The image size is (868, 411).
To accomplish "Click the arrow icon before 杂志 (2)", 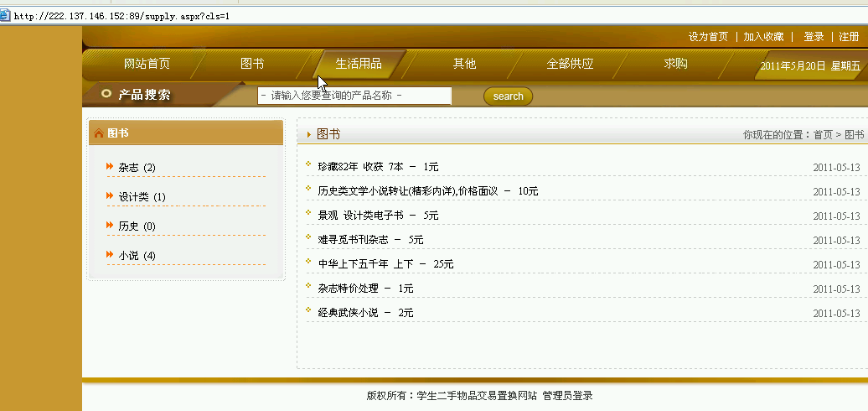I will point(110,166).
